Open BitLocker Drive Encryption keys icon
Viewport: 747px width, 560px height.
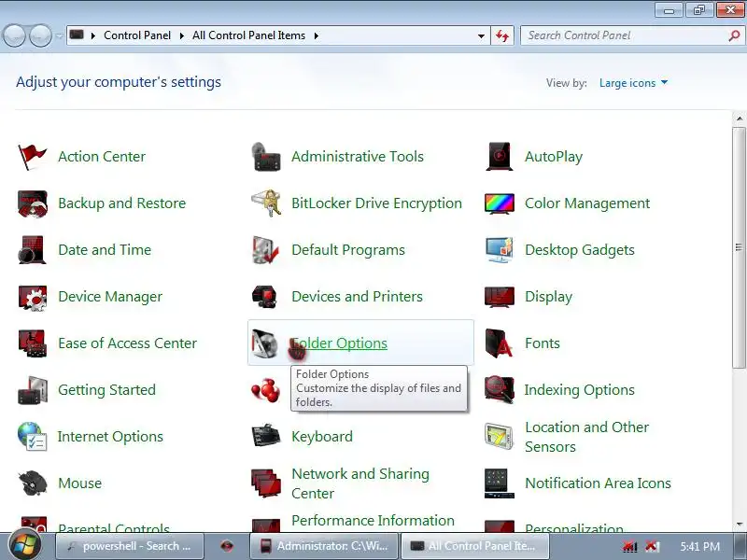click(x=266, y=203)
